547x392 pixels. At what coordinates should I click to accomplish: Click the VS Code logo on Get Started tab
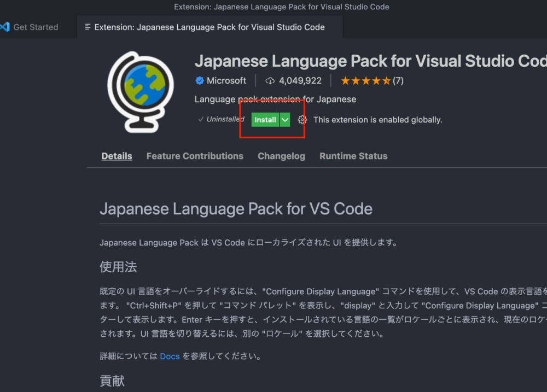[5, 27]
